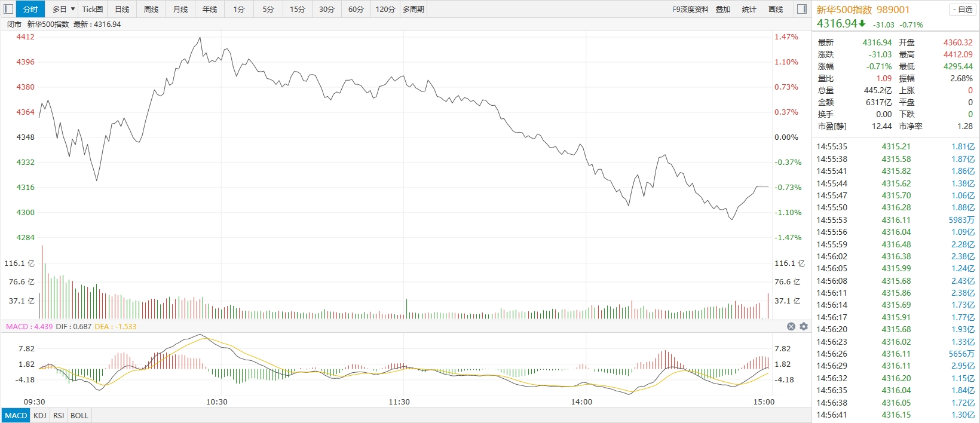Toggle the left sidebar panel icon
Screen dimensions: 980x423
click(8, 9)
